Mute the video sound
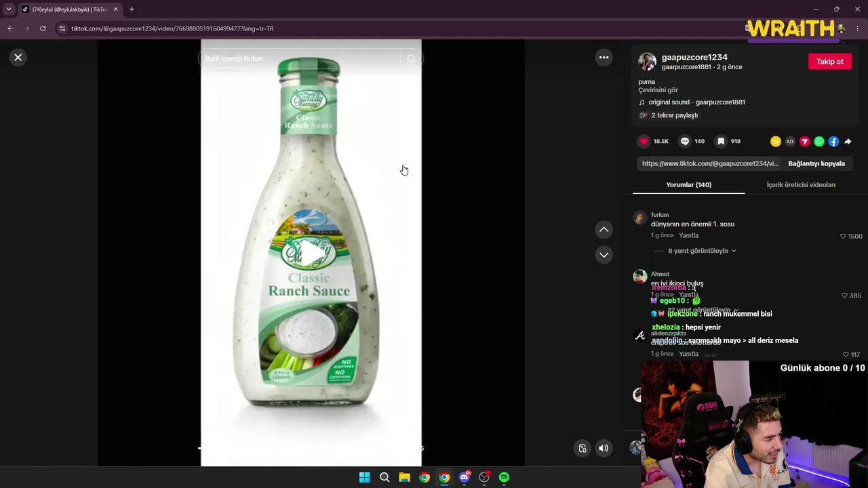 [x=604, y=448]
